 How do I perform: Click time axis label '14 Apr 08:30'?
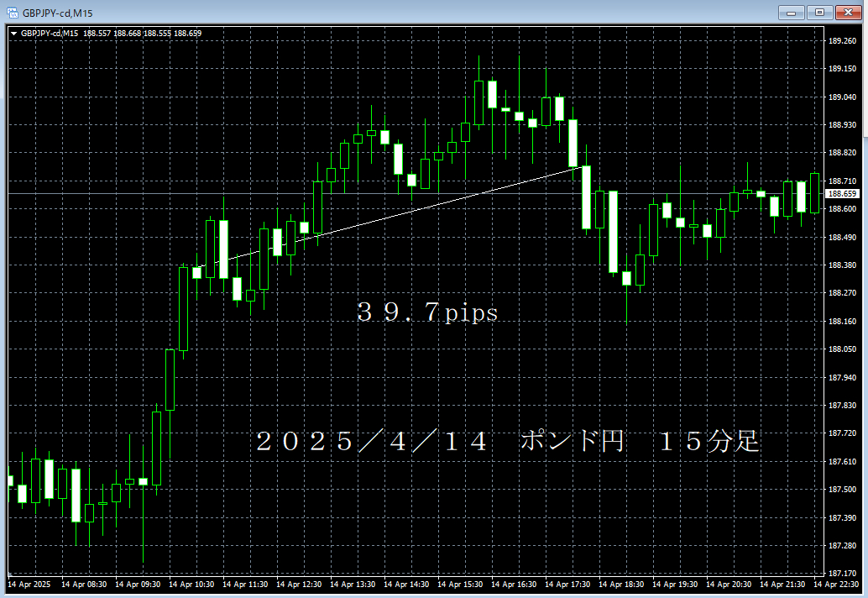pos(84,585)
